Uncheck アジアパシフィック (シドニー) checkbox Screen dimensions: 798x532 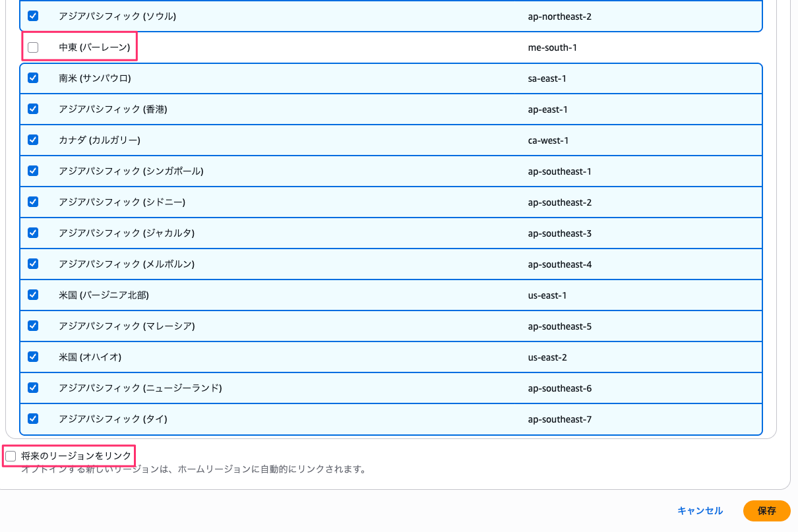pos(33,202)
